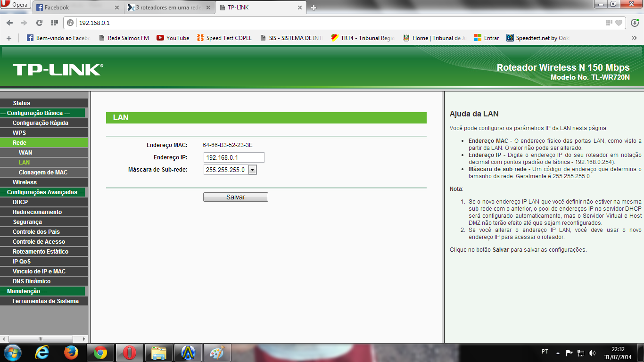Open the Paint palette icon in the taskbar
The width and height of the screenshot is (644, 362).
[217, 353]
